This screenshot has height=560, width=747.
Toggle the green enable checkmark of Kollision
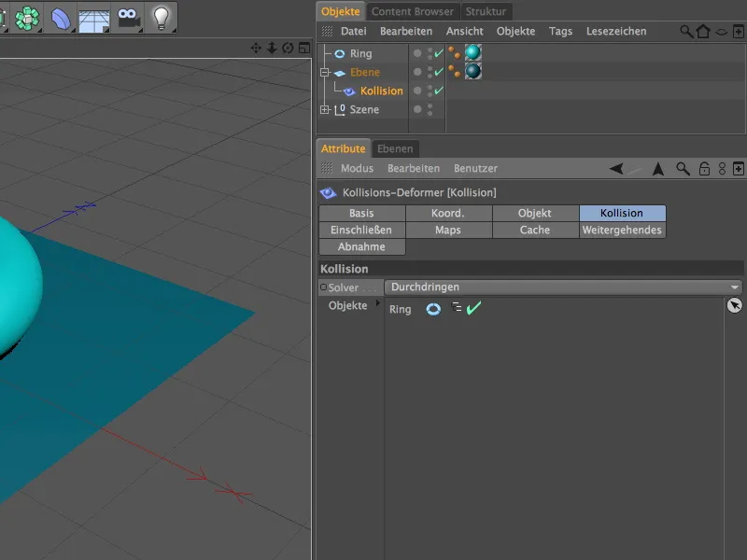click(x=437, y=91)
